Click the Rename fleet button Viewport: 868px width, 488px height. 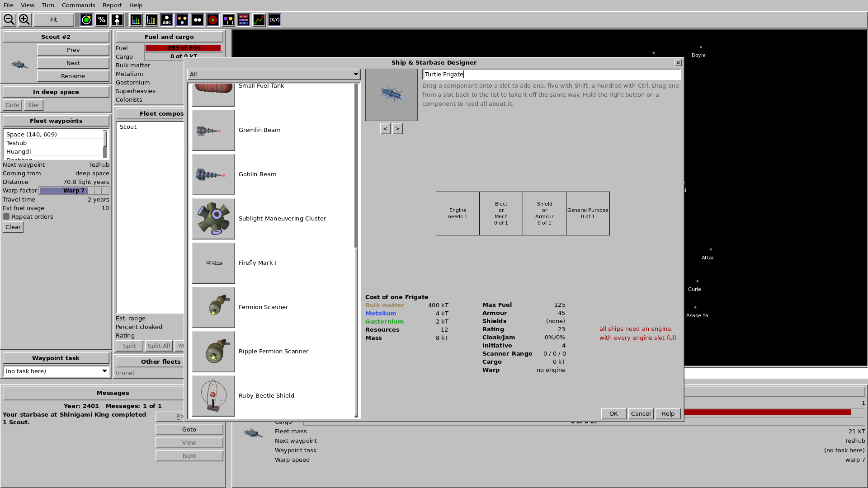click(x=73, y=76)
